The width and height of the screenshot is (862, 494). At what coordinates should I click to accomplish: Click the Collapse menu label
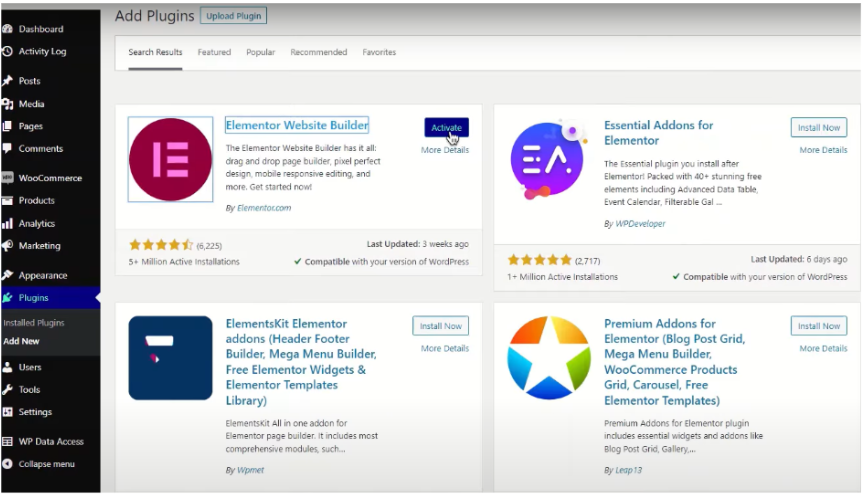pyautogui.click(x=47, y=464)
